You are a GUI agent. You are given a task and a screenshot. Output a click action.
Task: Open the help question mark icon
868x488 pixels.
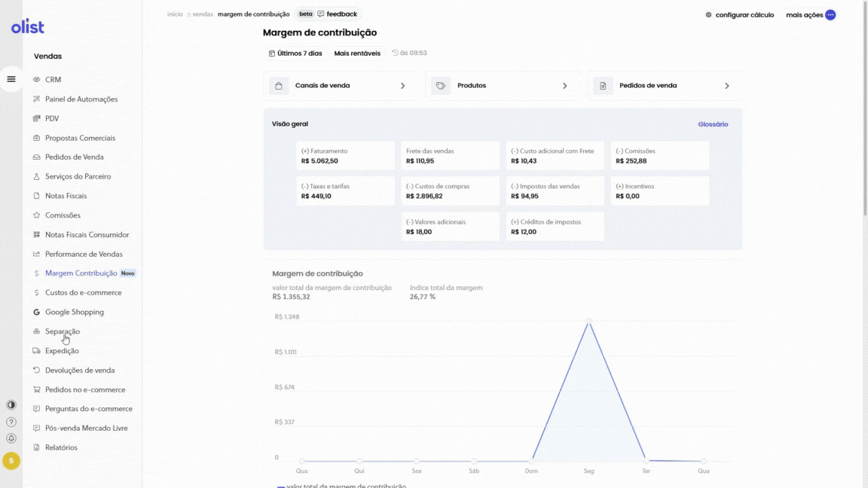11,422
